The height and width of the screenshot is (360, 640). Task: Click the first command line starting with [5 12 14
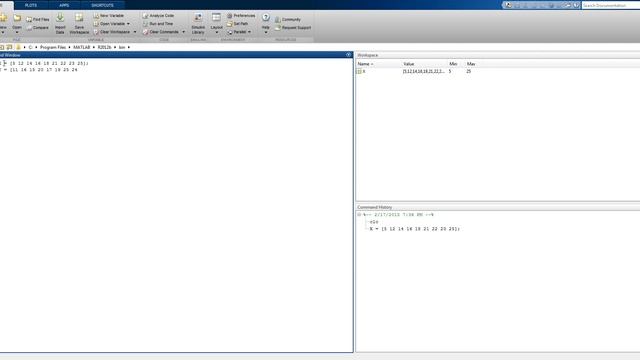coord(49,63)
